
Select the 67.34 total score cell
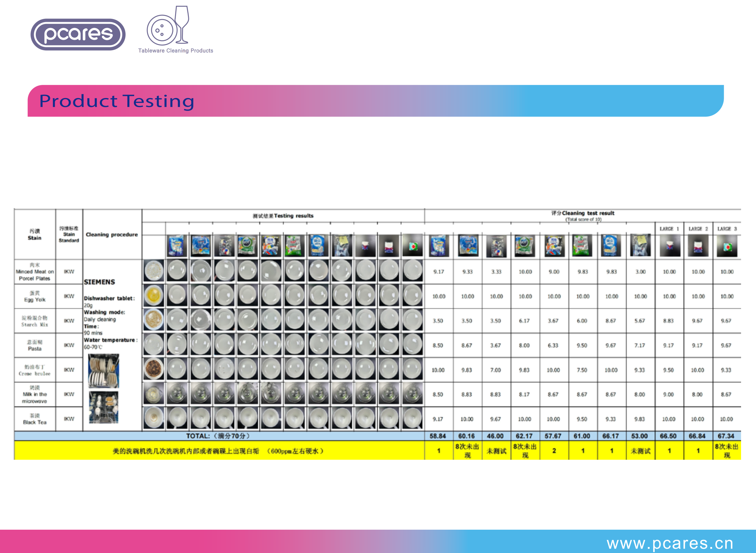tap(726, 436)
